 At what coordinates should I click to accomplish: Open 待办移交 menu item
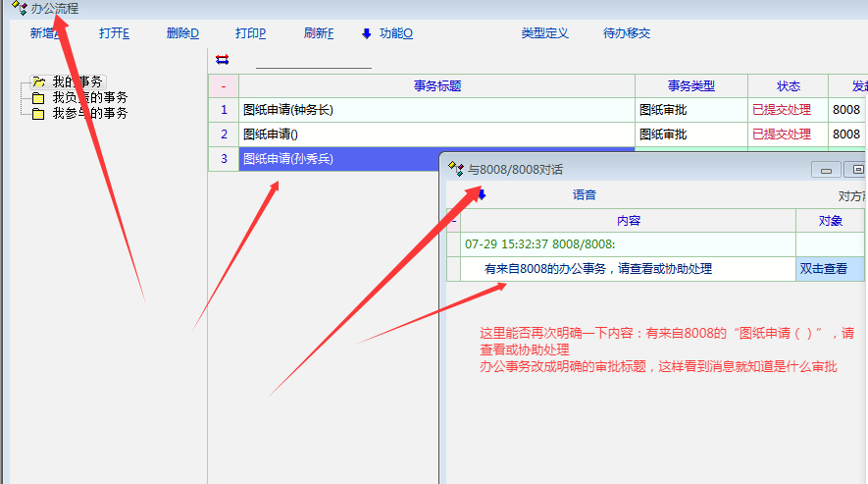(627, 33)
